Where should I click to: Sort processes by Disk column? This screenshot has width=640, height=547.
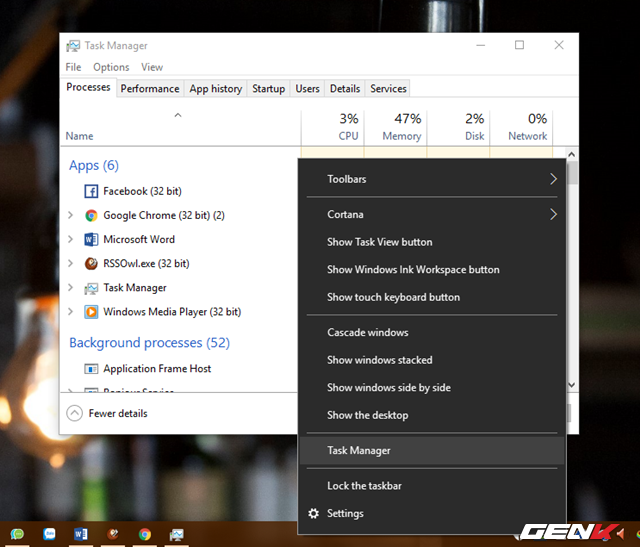point(458,127)
